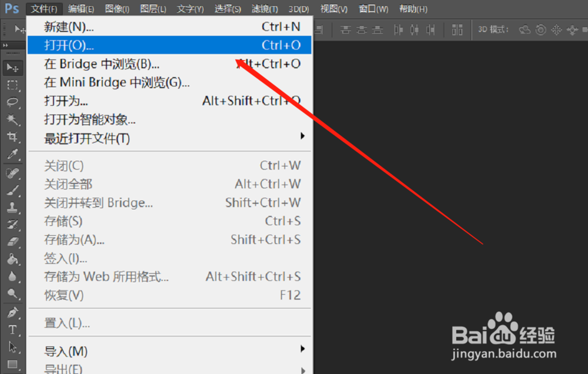Screen dimensions: 588x374
Task: Choose 打开(O)... from the File menu
Action: (169, 45)
